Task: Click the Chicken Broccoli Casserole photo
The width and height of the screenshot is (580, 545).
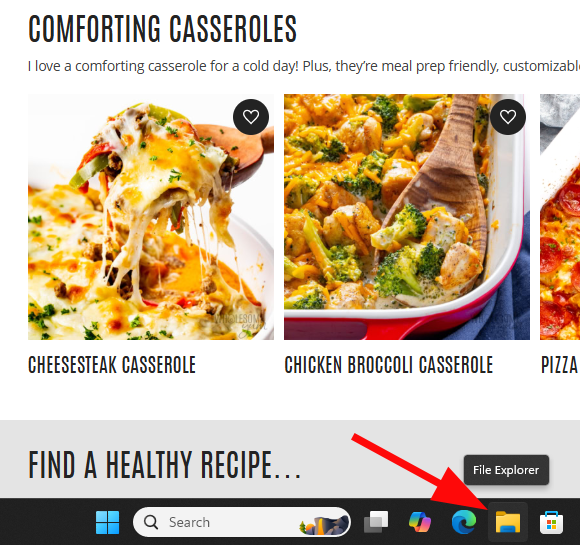Action: (x=407, y=217)
